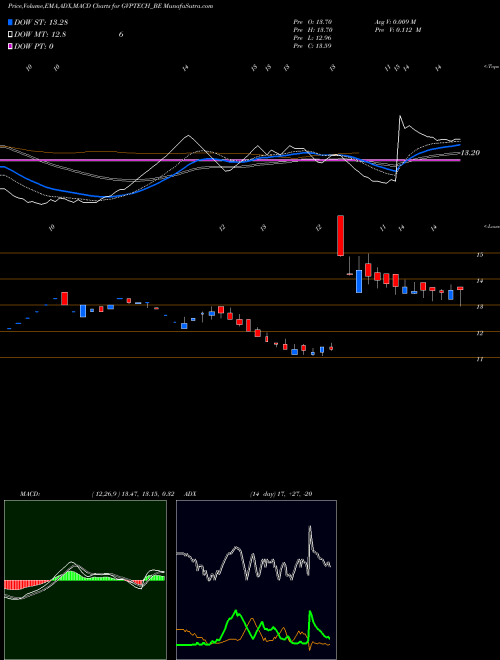This screenshot has width=500, height=660.
Task: Click the blue DOW ST legend swatch
Action: 10,22
